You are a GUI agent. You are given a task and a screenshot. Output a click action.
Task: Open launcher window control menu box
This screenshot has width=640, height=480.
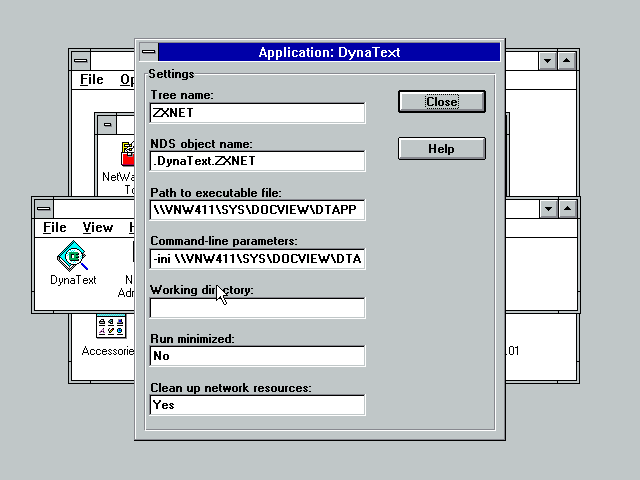[44, 209]
